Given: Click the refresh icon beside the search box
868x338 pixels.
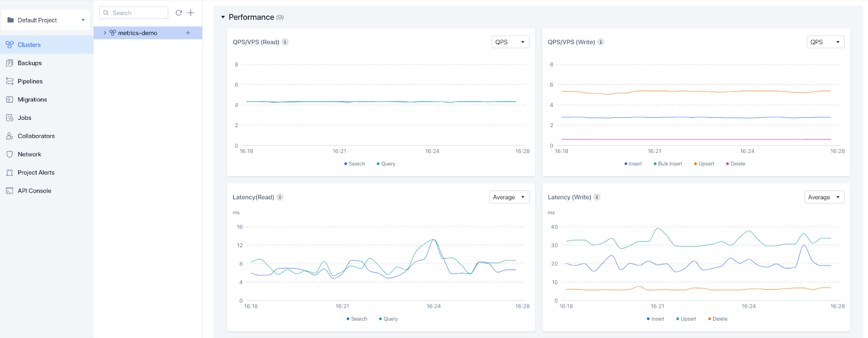Looking at the screenshot, I should click(x=178, y=12).
